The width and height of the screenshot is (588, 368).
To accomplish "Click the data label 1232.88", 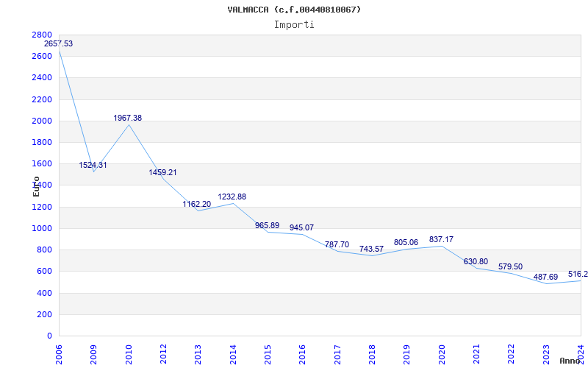I will 232,197.
